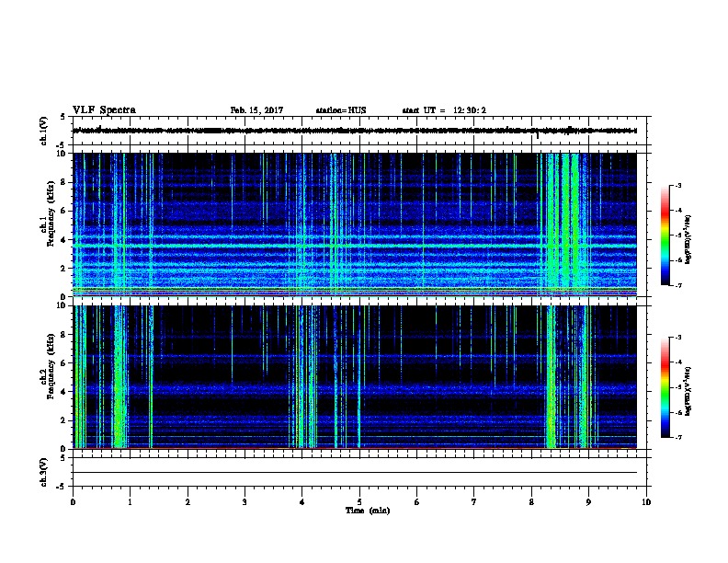Click the ch.1 voltage waveform trace
The height and width of the screenshot is (563, 728).
click(355, 131)
